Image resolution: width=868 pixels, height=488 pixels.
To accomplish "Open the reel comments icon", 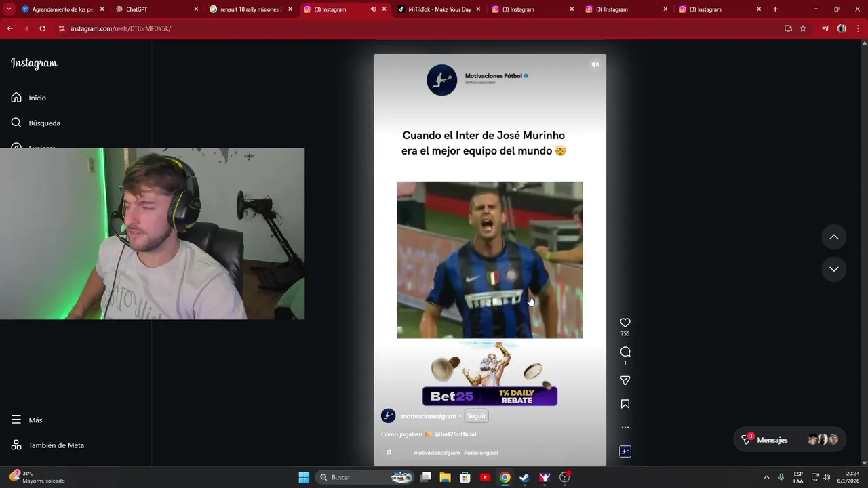I will pyautogui.click(x=625, y=352).
